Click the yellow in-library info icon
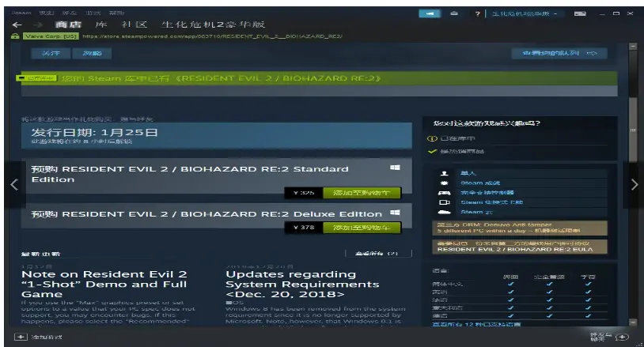Viewport: 644px width, 347px height. [x=432, y=138]
